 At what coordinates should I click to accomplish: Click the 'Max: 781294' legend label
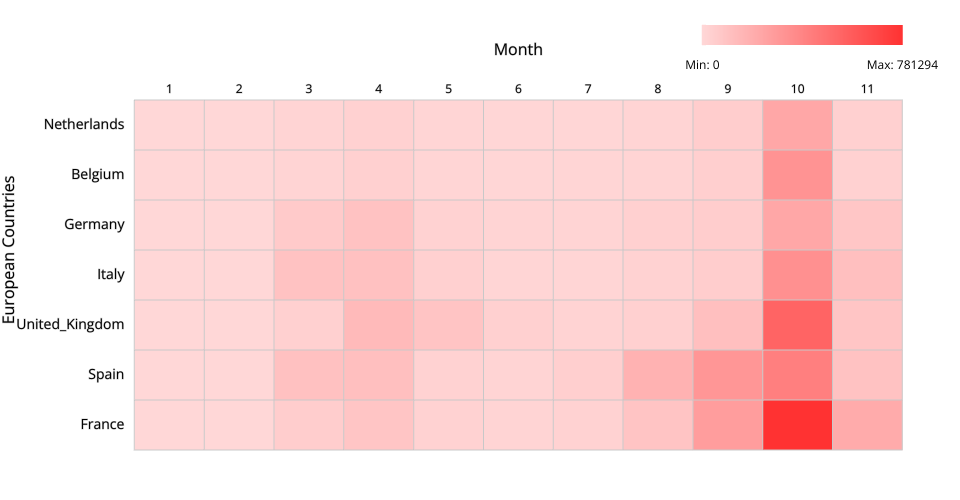902,65
